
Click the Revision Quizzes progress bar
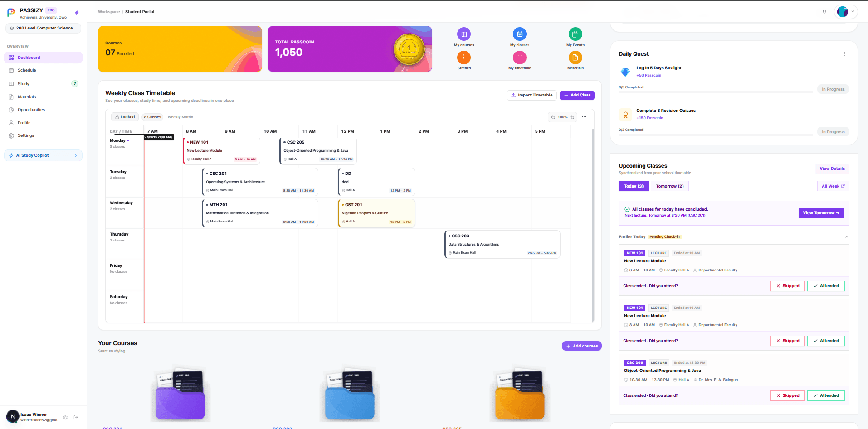point(716,135)
